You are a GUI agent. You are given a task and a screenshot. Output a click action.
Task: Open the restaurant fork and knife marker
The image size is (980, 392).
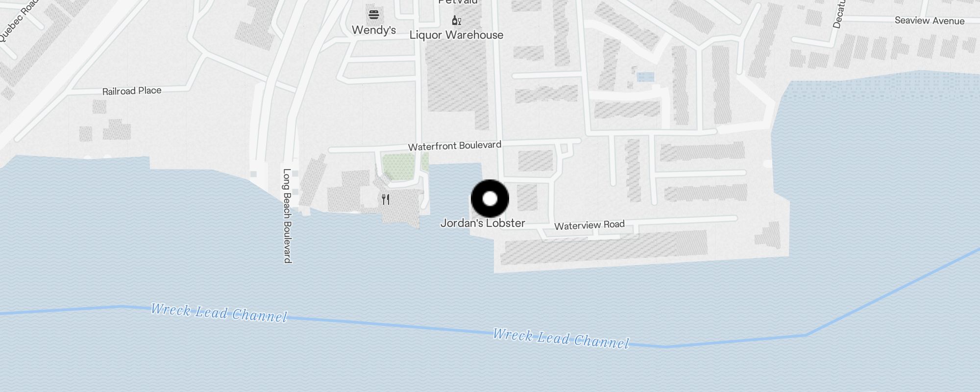click(x=386, y=199)
